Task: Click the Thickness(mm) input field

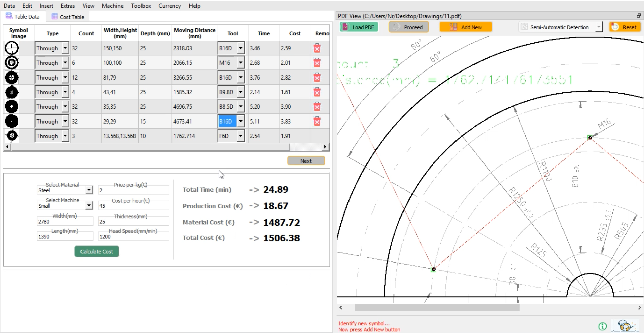Action: pyautogui.click(x=133, y=221)
